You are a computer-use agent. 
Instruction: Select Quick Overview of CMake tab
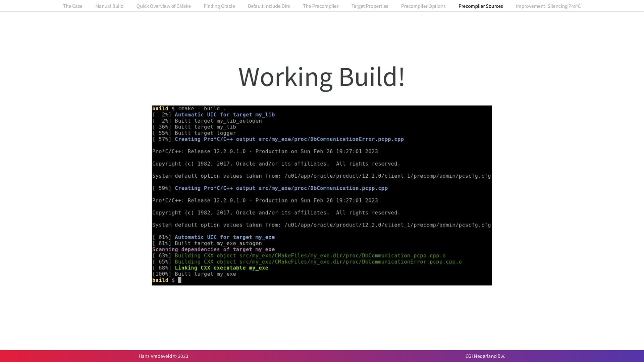click(163, 6)
